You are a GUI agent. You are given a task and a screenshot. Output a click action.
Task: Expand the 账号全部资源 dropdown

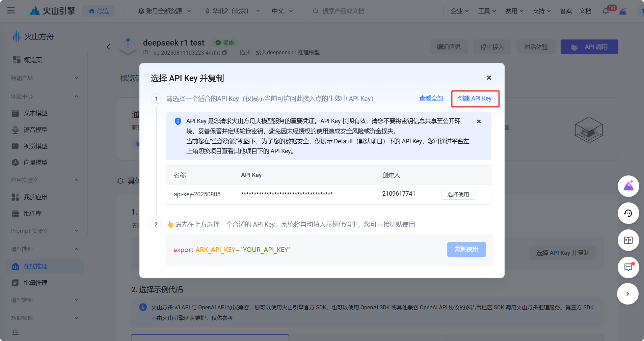click(165, 11)
